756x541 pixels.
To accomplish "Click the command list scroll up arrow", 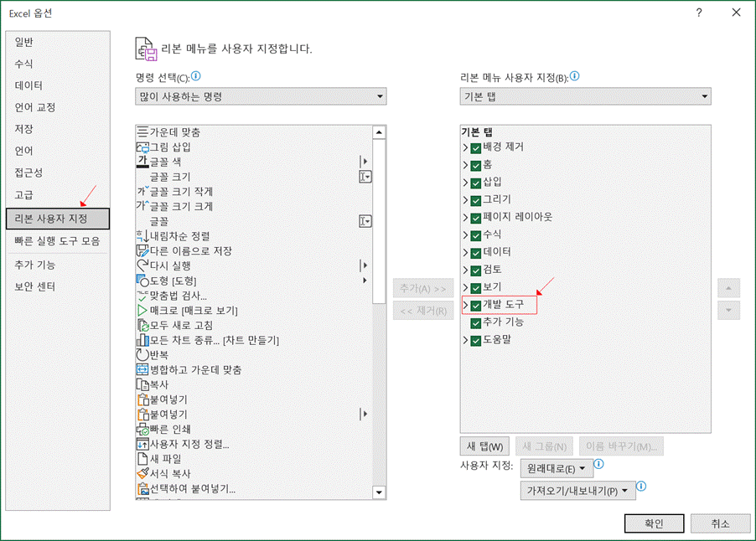I will pyautogui.click(x=379, y=132).
